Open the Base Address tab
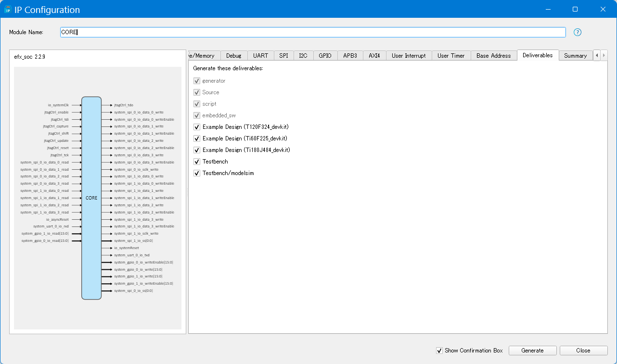The image size is (617, 364). pyautogui.click(x=493, y=56)
